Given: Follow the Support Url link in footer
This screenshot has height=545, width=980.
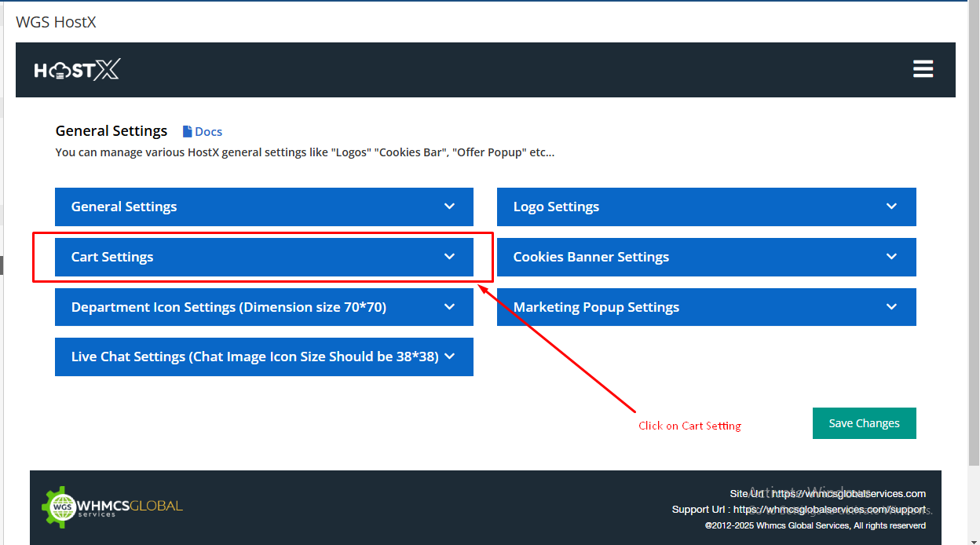Looking at the screenshot, I should pyautogui.click(x=829, y=510).
